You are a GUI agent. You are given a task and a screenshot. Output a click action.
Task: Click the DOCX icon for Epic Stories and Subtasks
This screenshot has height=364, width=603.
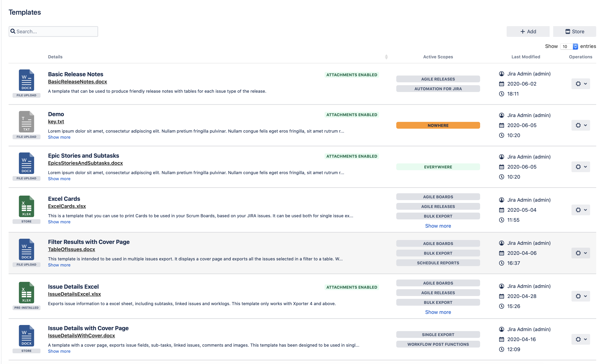click(x=27, y=163)
